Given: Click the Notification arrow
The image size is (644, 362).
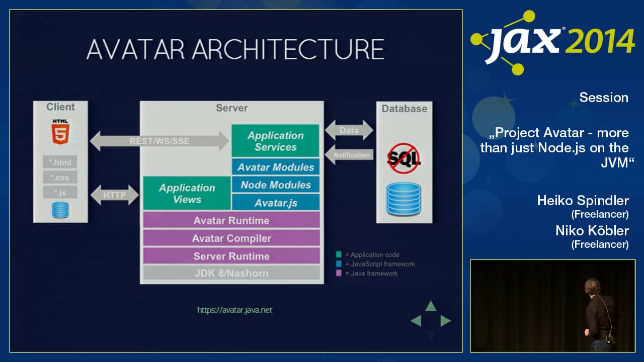Looking at the screenshot, I should click(x=349, y=155).
